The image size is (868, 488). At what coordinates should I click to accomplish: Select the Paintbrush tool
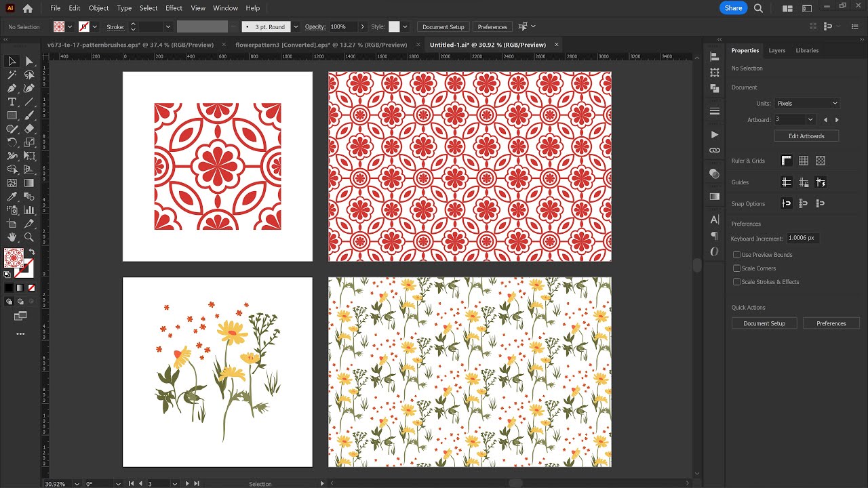[29, 115]
